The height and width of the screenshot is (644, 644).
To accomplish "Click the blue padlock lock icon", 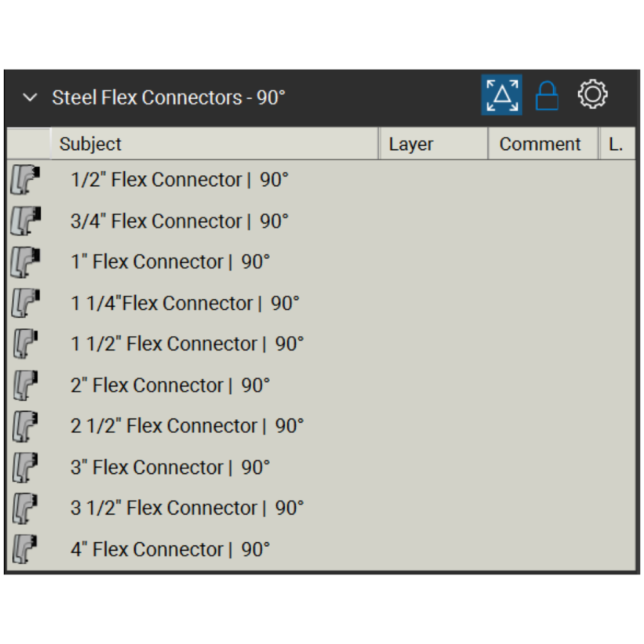I will (547, 96).
